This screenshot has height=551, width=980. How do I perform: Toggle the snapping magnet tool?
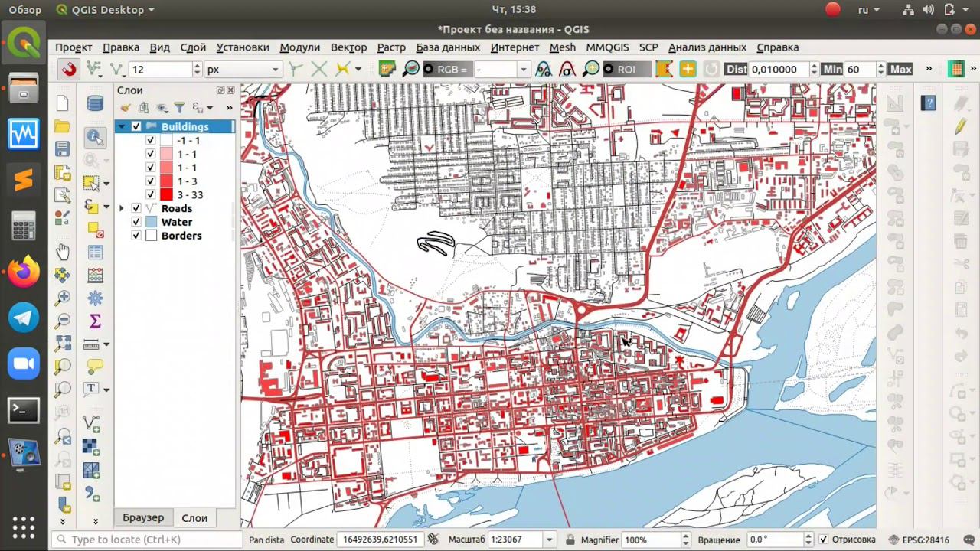point(69,69)
